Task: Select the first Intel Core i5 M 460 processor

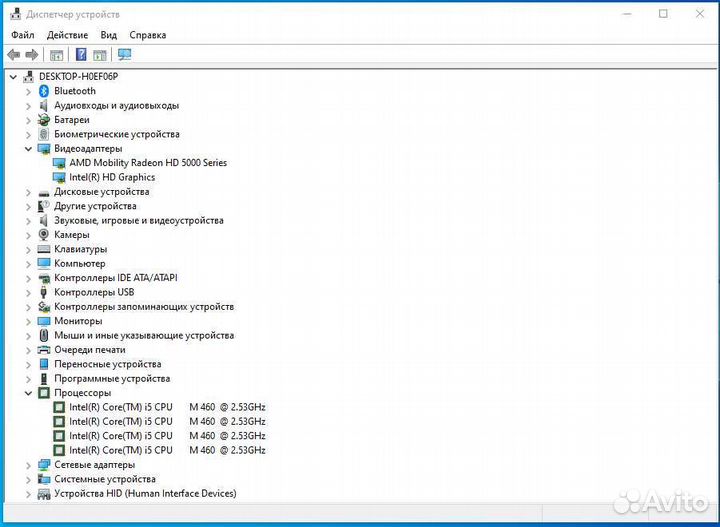Action: click(x=167, y=407)
